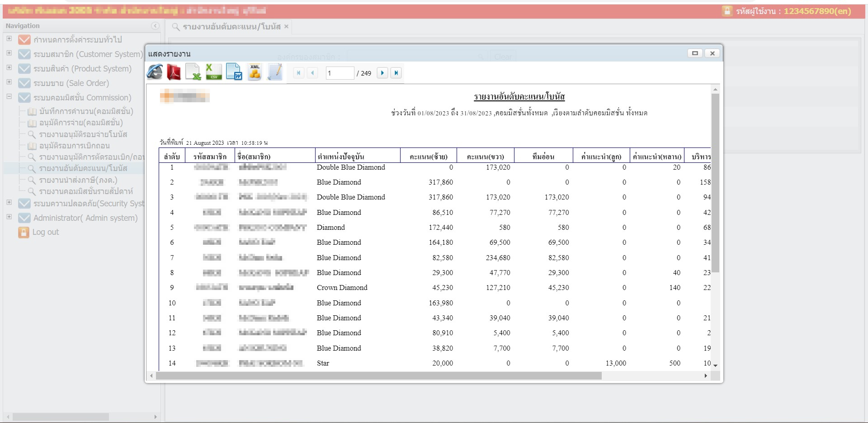Click Log out
Image resolution: width=868 pixels, height=423 pixels.
tap(45, 232)
